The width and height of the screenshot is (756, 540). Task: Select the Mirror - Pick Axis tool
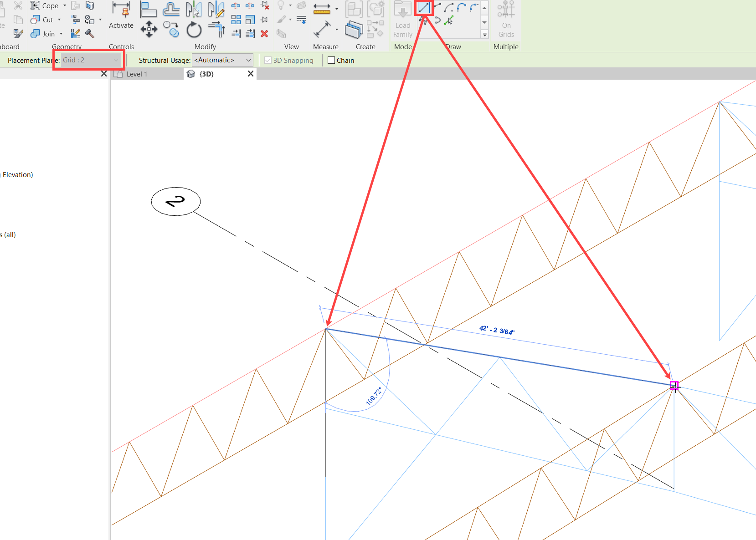coord(194,9)
